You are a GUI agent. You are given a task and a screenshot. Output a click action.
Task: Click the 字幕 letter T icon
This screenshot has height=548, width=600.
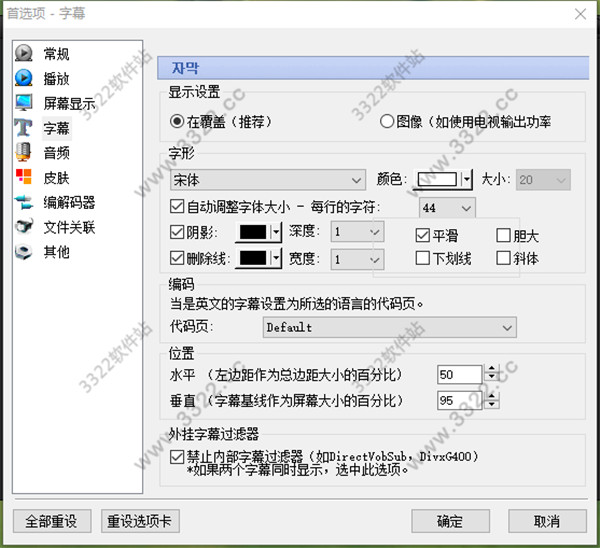[x=24, y=127]
